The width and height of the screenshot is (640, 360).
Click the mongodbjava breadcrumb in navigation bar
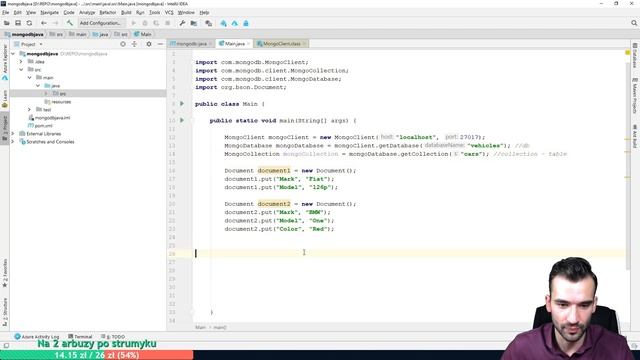click(x=24, y=34)
